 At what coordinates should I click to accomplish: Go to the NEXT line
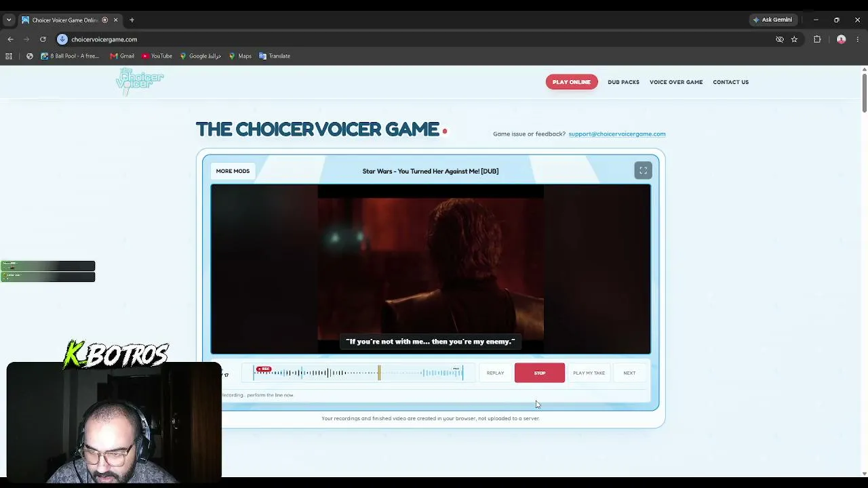(x=629, y=373)
